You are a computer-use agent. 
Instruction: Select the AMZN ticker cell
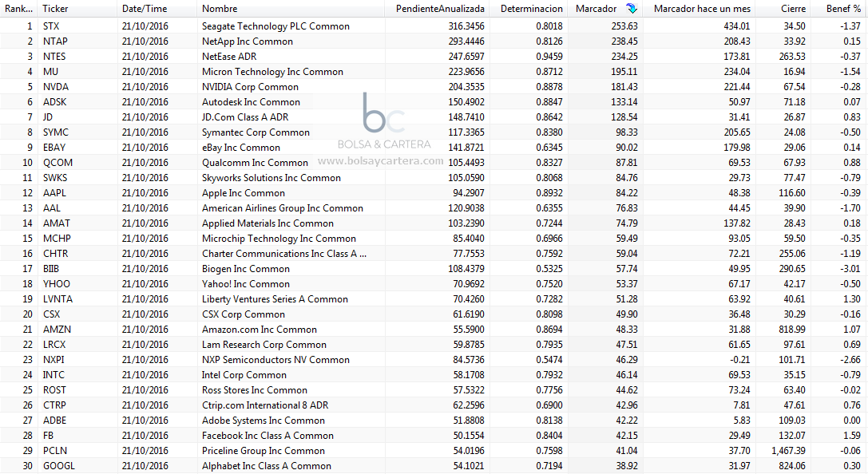[x=57, y=329]
